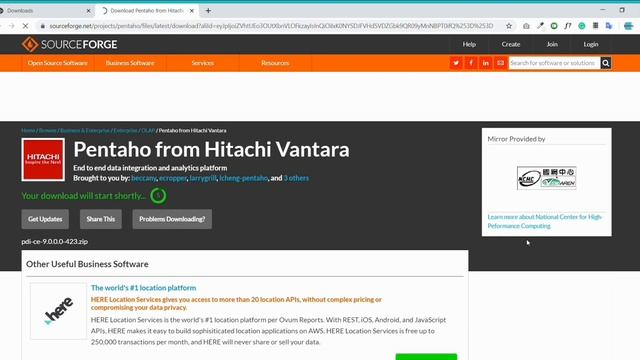The image size is (640, 360).
Task: Open the Browse breadcrumb link
Action: pyautogui.click(x=48, y=131)
